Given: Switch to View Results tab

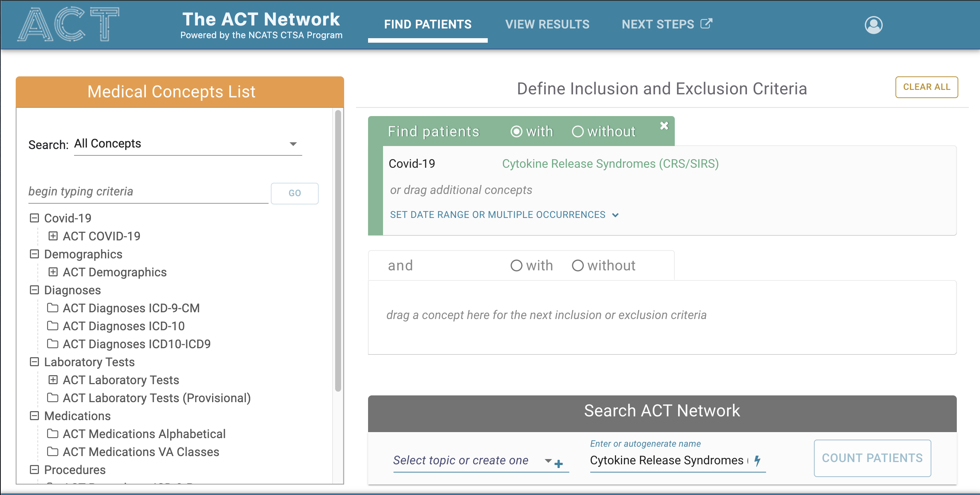Looking at the screenshot, I should [547, 24].
